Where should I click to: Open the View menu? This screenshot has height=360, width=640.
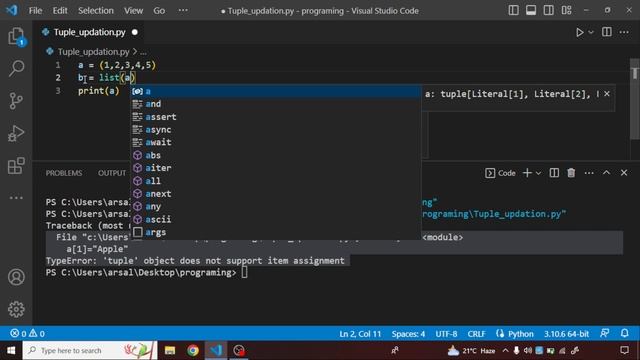[x=133, y=11]
